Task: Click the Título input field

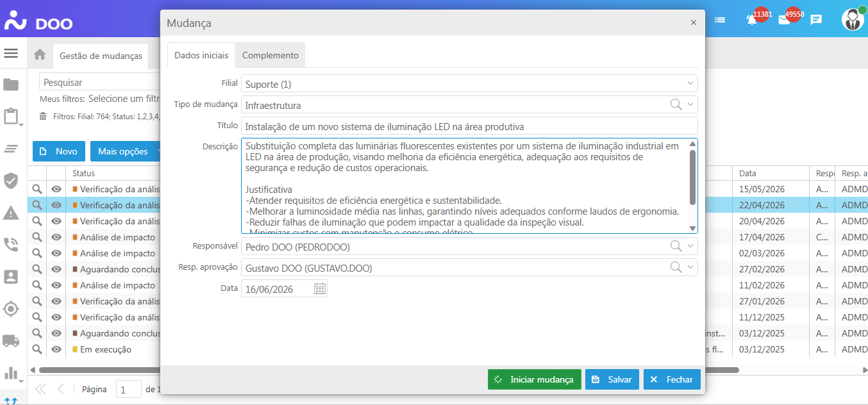Action: coord(469,126)
